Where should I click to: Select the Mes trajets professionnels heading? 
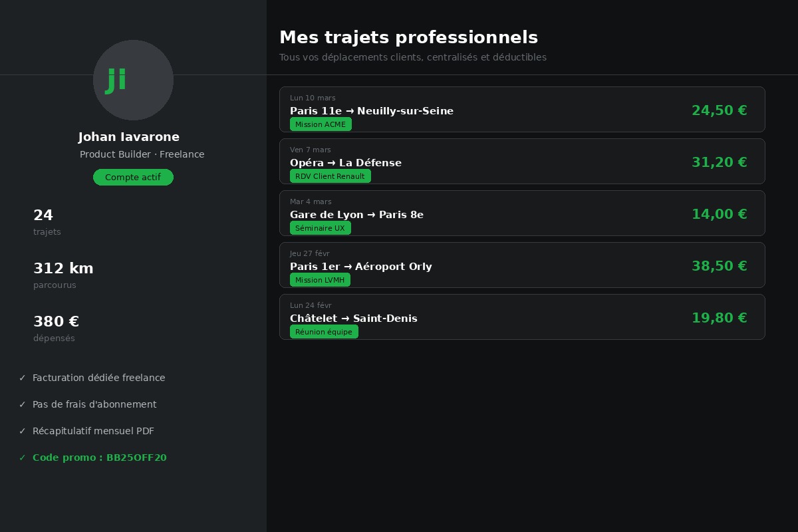[x=408, y=37]
